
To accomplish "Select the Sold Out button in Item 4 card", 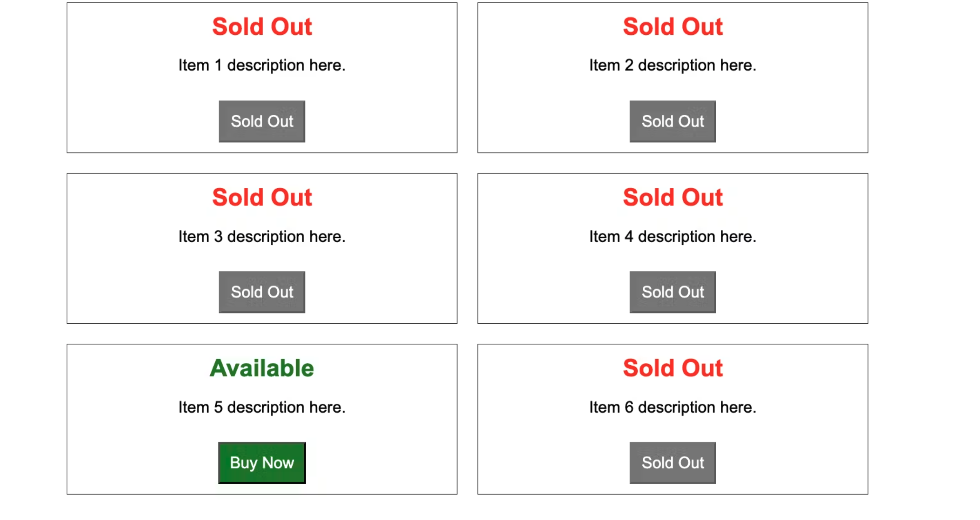I will tap(673, 292).
